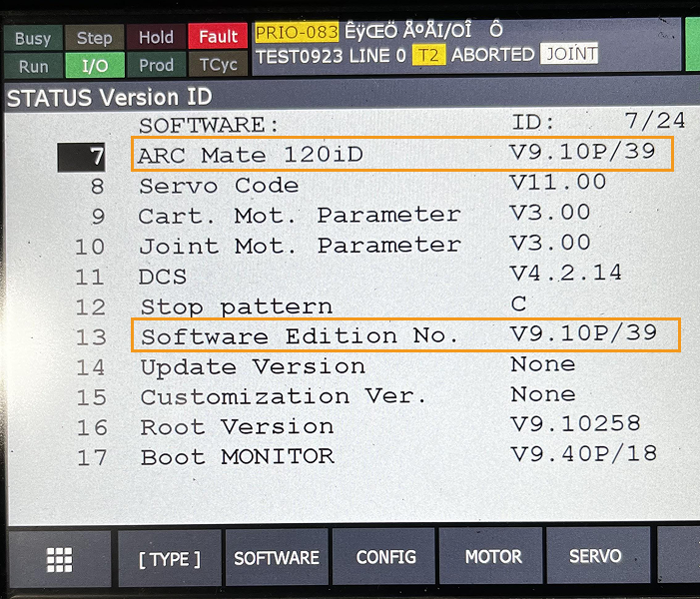Click the Hold status indicator

pyautogui.click(x=156, y=37)
